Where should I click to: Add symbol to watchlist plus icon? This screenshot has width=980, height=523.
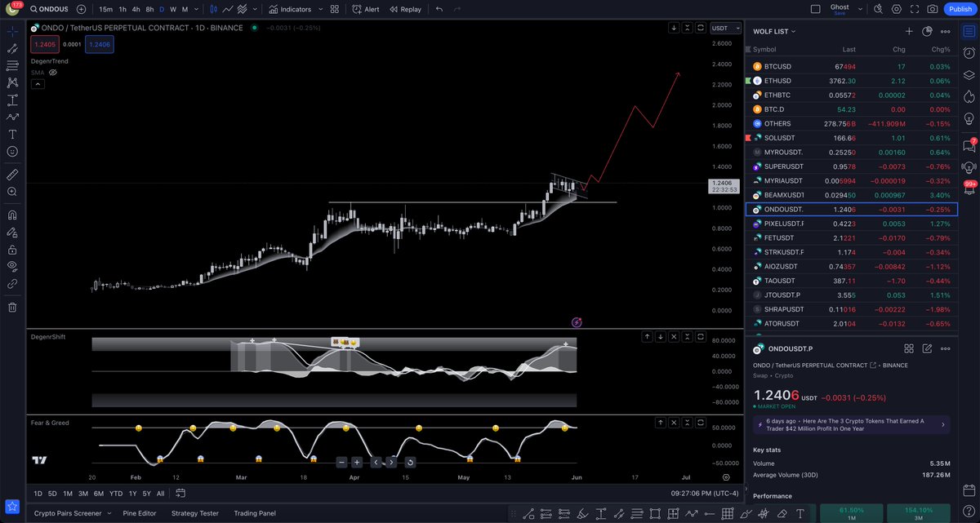(x=909, y=31)
